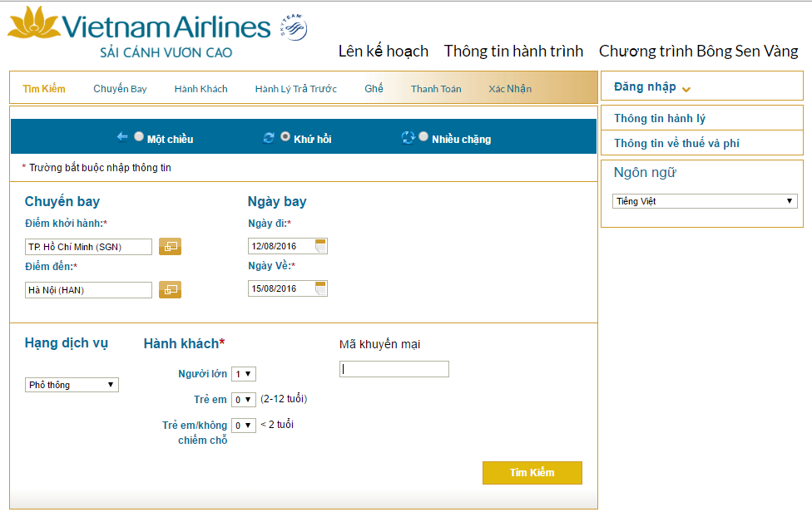Select Nhiều chặng radio button

click(x=423, y=137)
